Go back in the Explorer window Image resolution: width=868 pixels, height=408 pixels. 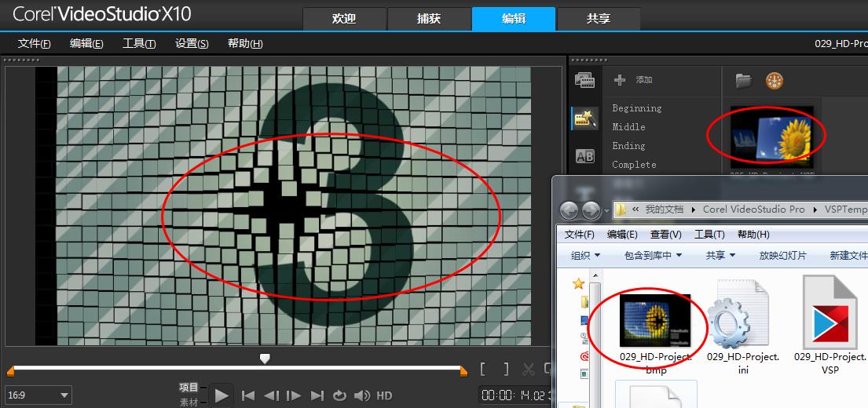(x=569, y=209)
